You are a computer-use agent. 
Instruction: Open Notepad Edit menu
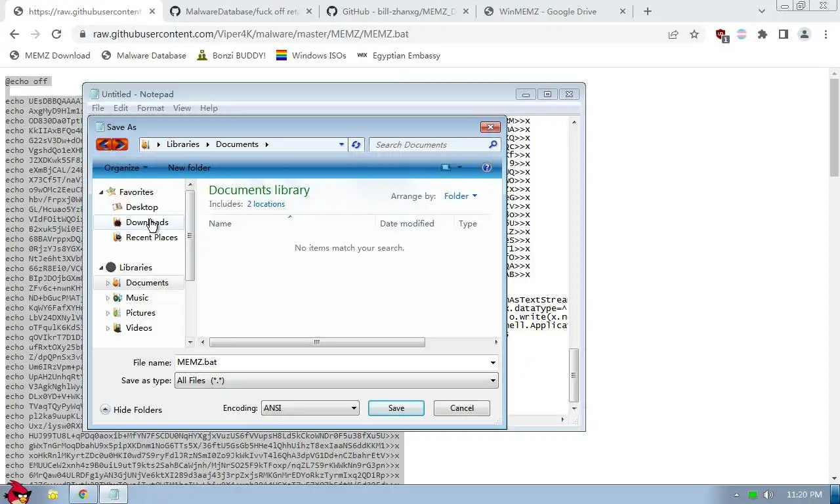point(121,108)
